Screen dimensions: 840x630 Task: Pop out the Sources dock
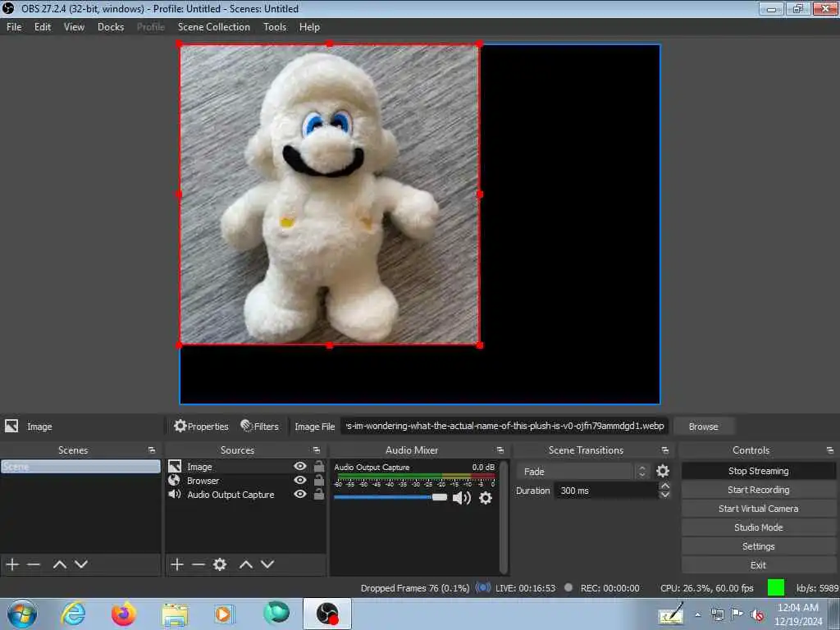coord(317,450)
